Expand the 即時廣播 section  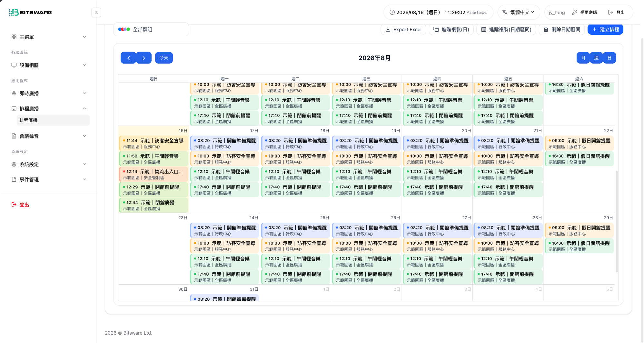point(84,93)
